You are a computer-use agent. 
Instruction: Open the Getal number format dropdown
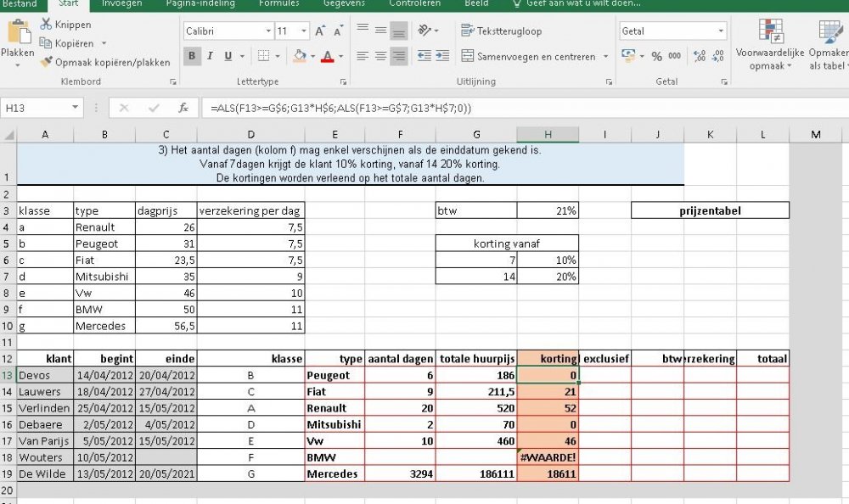click(721, 31)
